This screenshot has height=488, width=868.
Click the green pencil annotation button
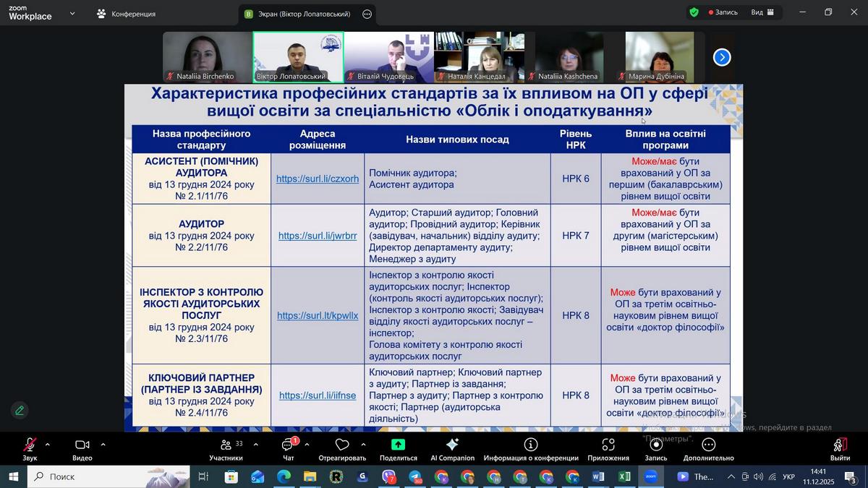[x=20, y=411]
